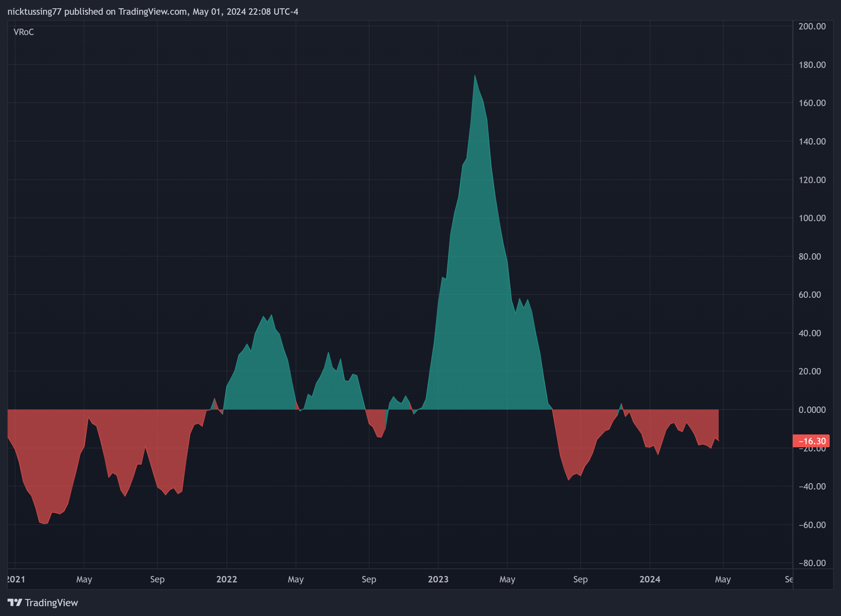This screenshot has height=616, width=841.
Task: Click the May label right of 2024
Action: click(723, 579)
